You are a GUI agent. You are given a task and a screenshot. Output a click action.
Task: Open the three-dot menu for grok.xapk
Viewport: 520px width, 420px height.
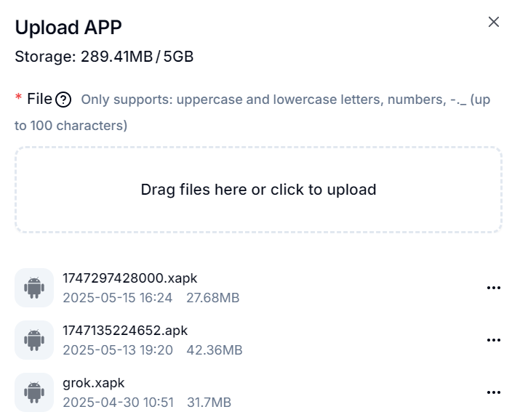point(494,392)
